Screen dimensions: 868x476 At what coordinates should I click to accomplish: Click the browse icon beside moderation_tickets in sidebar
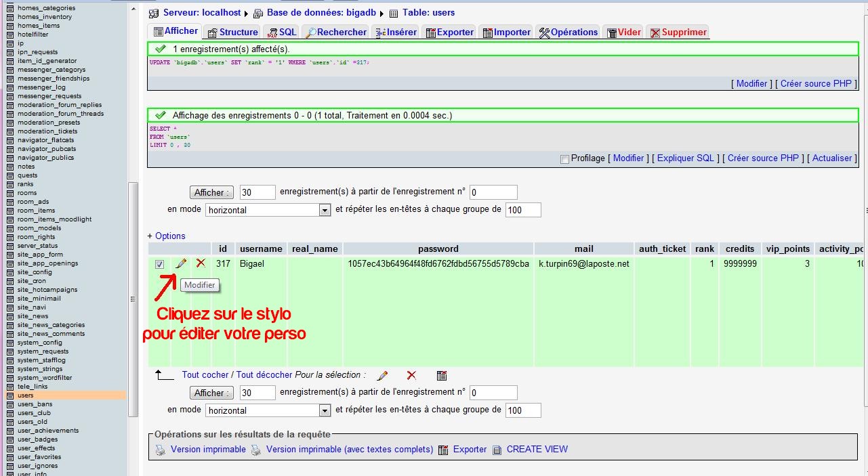click(10, 131)
